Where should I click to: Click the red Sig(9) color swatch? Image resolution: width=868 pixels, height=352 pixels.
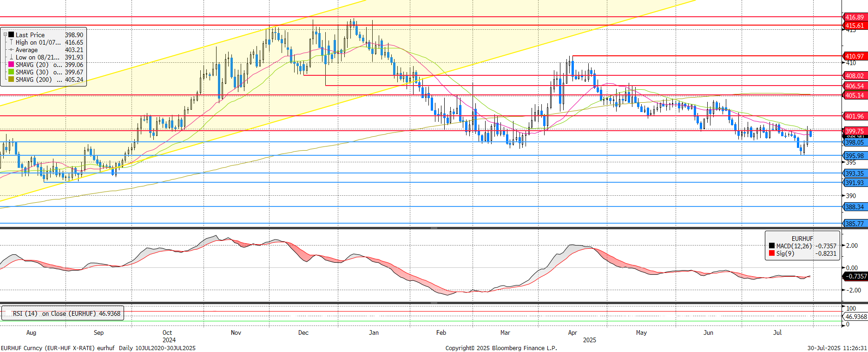tap(772, 253)
